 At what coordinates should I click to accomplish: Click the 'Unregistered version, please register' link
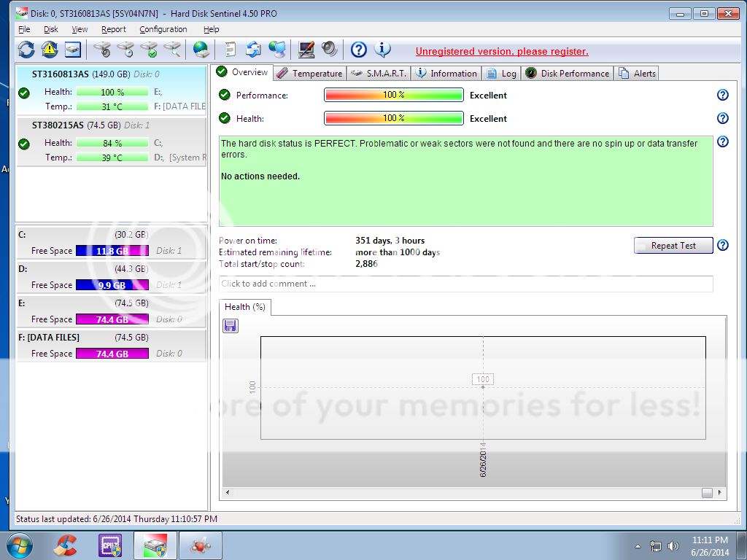(501, 51)
